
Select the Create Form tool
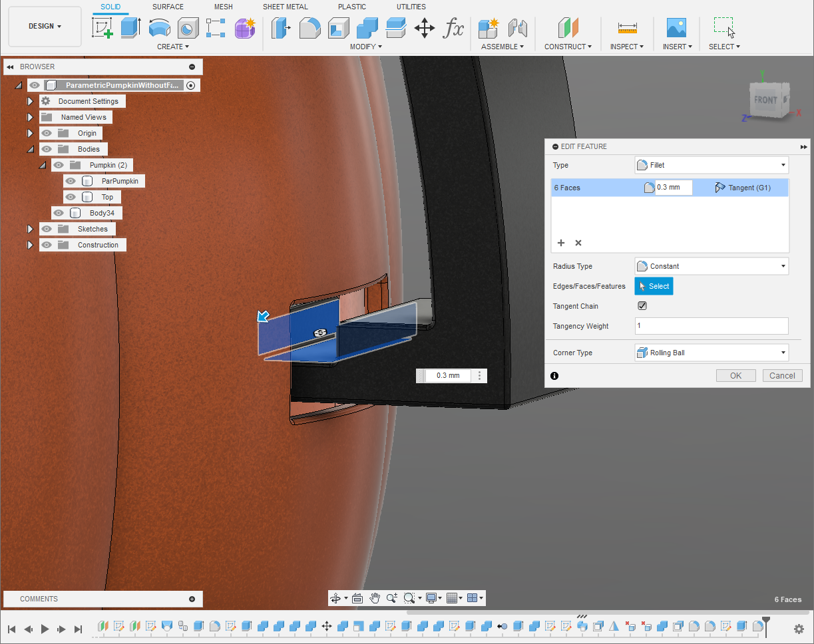[x=245, y=28]
